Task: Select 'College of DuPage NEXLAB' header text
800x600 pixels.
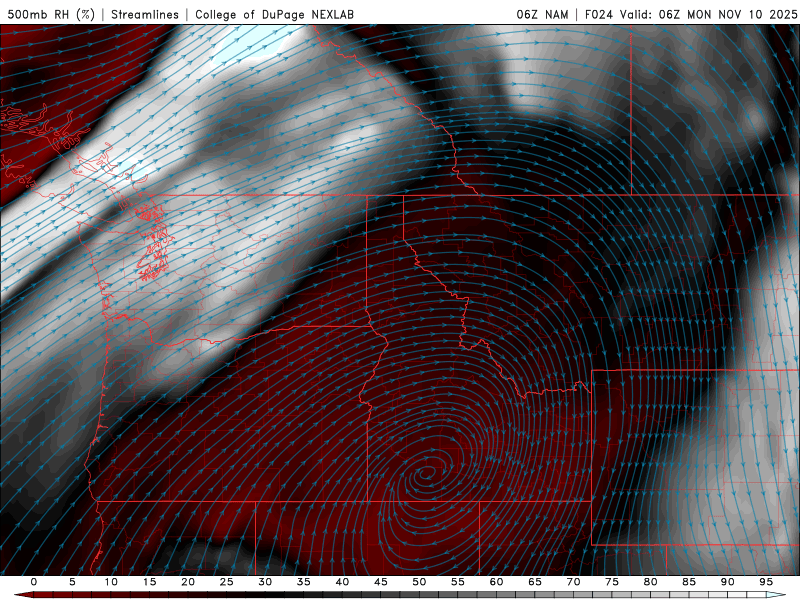Action: (274, 14)
